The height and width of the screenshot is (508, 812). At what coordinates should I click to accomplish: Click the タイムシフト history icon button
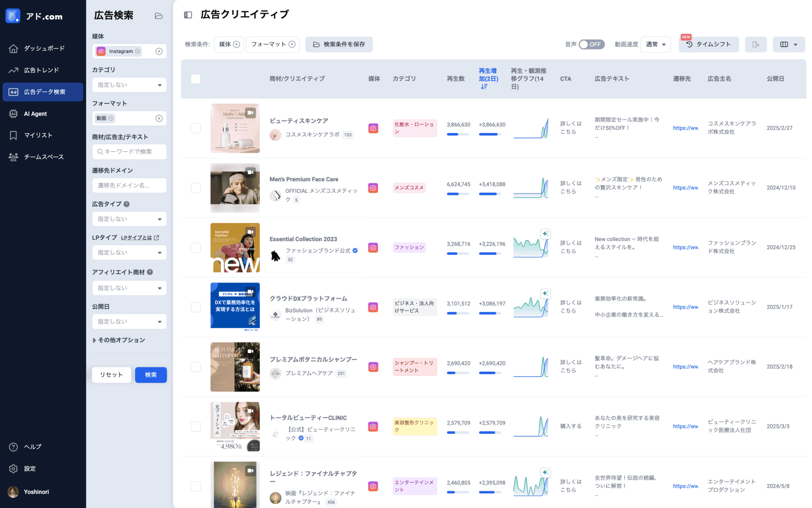click(688, 44)
